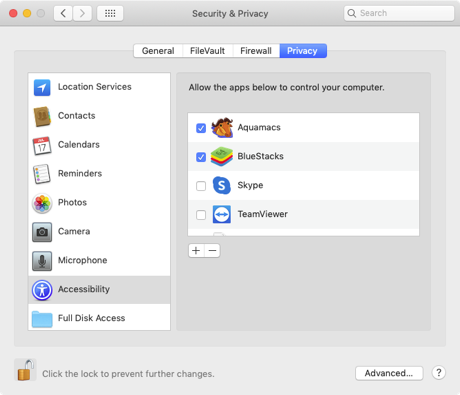Open the Advanced… settings button
Image resolution: width=460 pixels, height=395 pixels.
pyautogui.click(x=389, y=373)
